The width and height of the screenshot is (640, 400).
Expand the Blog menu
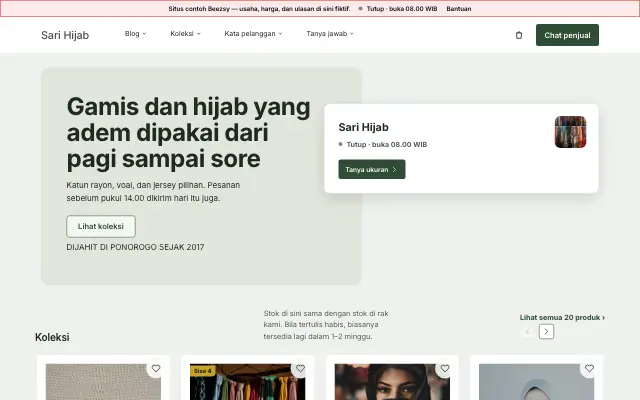pos(136,33)
